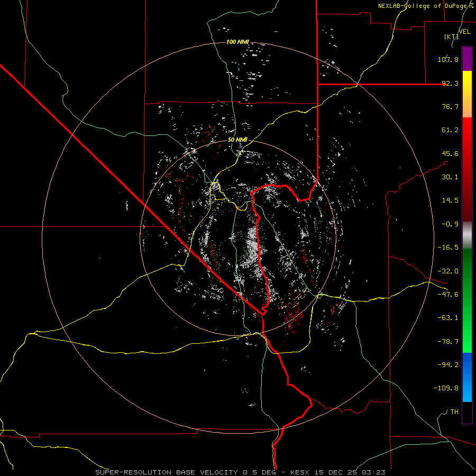
Task: Select the -78.7 scale value
Action: point(448,342)
